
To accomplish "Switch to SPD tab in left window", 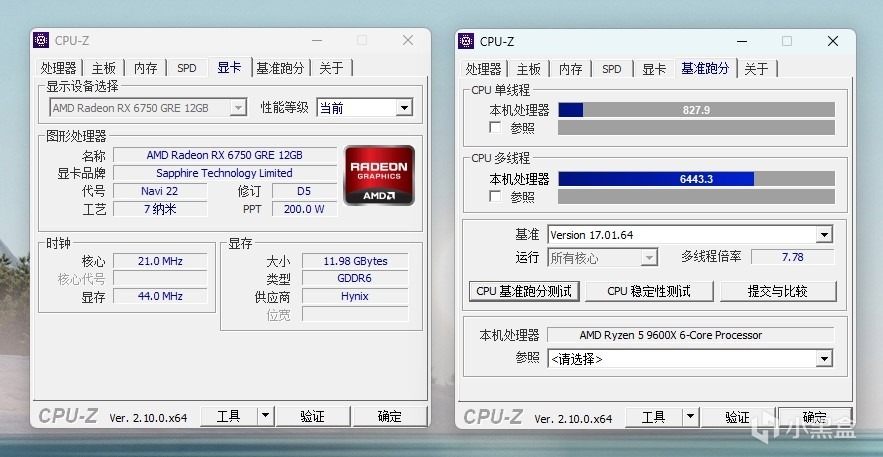I will tap(186, 69).
